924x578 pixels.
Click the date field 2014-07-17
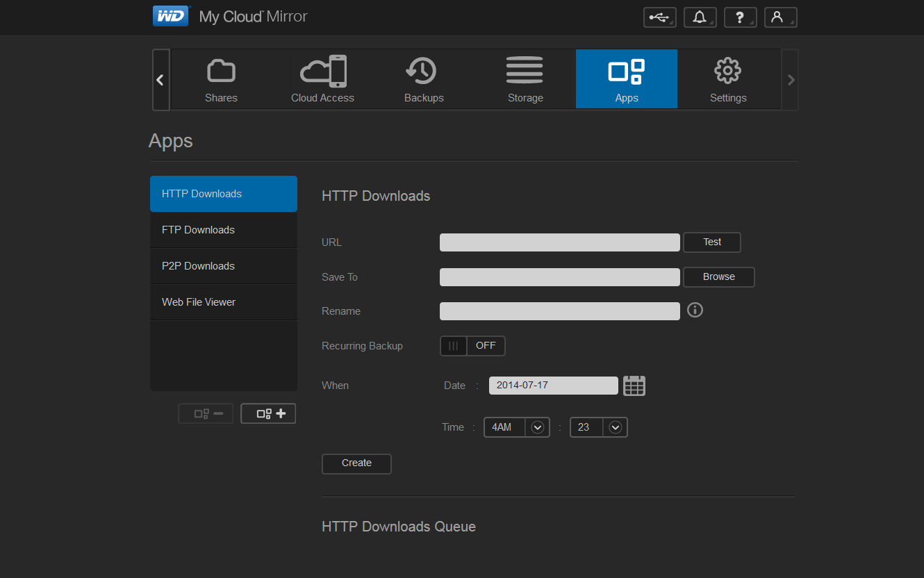coord(554,386)
